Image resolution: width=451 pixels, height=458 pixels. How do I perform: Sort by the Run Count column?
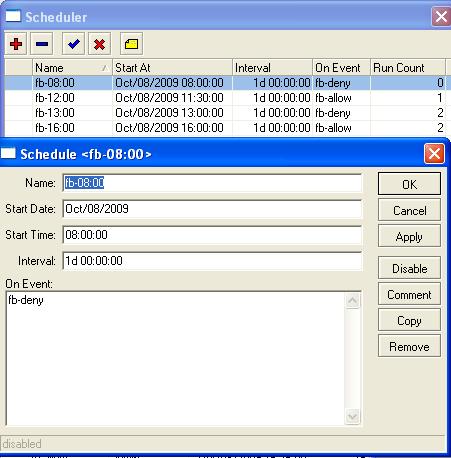[408, 68]
